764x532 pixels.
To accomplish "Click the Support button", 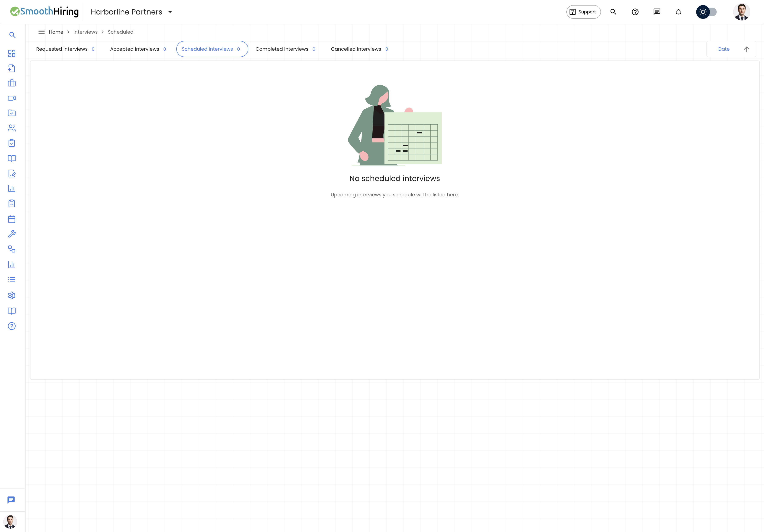I will 583,12.
